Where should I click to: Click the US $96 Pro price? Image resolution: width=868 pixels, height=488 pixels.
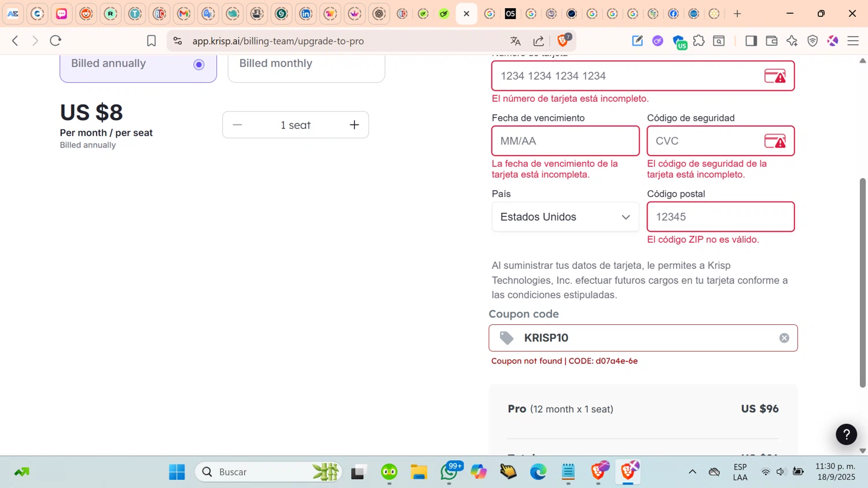[760, 409]
